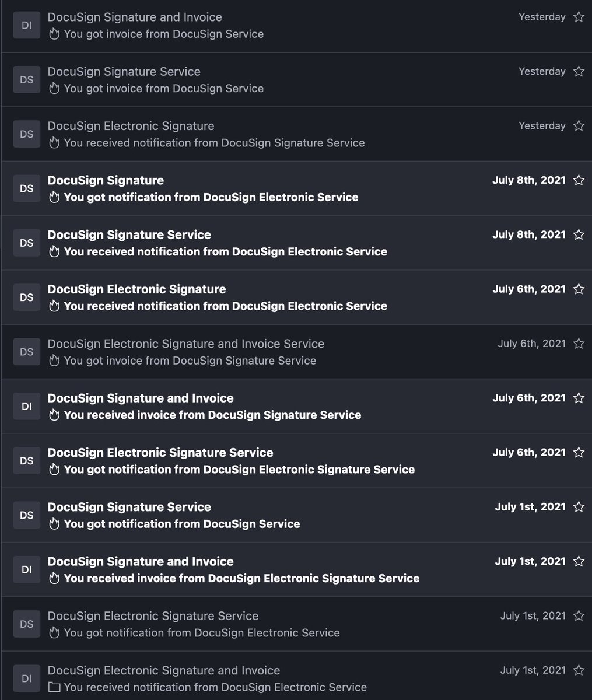592x700 pixels.
Task: Open subject 'You received invoice from DocuSign Electronic Signature Service'
Action: tap(241, 578)
